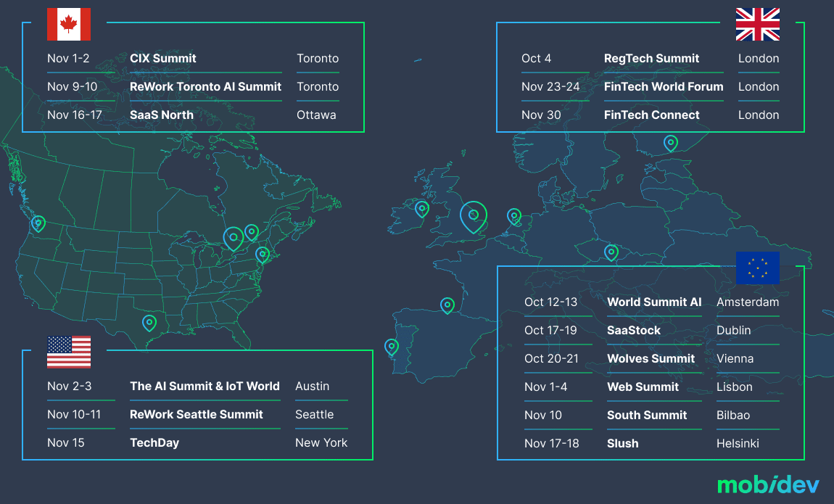
Task: Click the Nov 15 date
Action: tap(65, 442)
